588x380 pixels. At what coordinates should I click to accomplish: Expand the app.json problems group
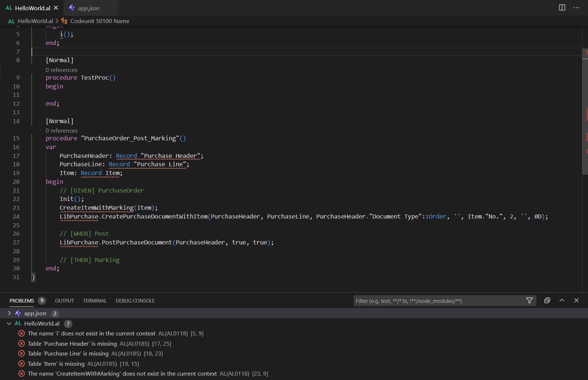coord(9,313)
